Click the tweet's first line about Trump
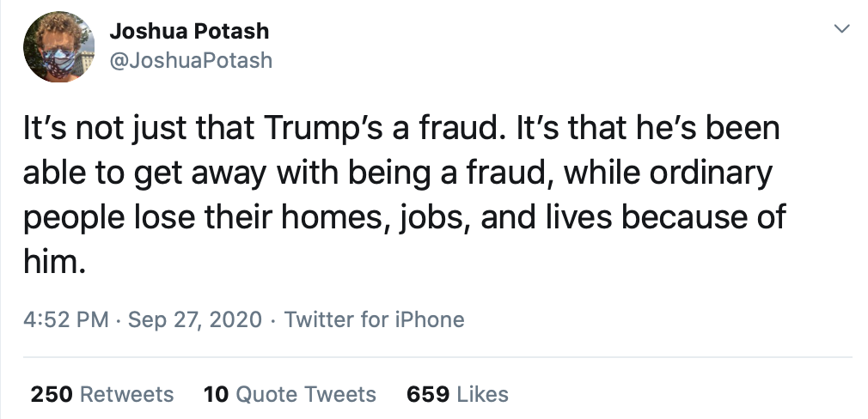 [x=400, y=129]
